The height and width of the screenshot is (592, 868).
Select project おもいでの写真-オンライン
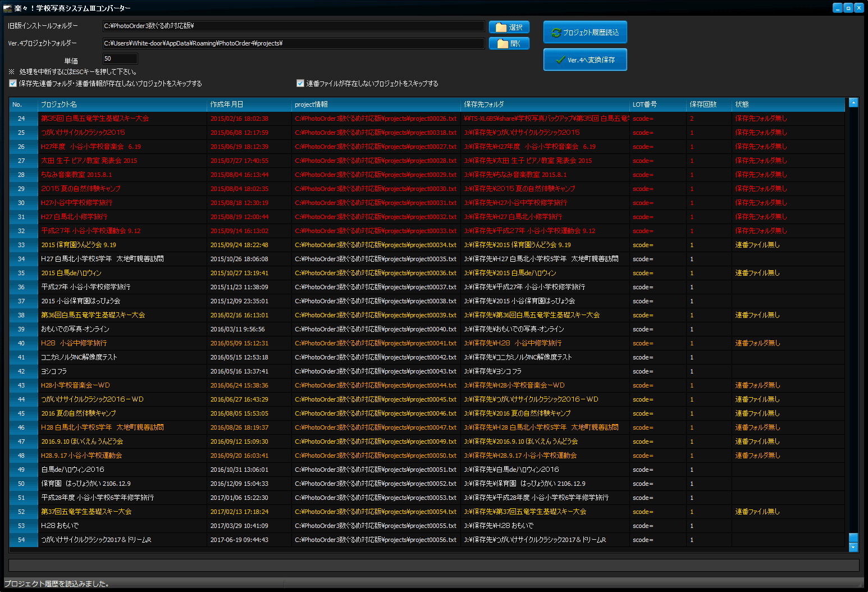pos(75,329)
